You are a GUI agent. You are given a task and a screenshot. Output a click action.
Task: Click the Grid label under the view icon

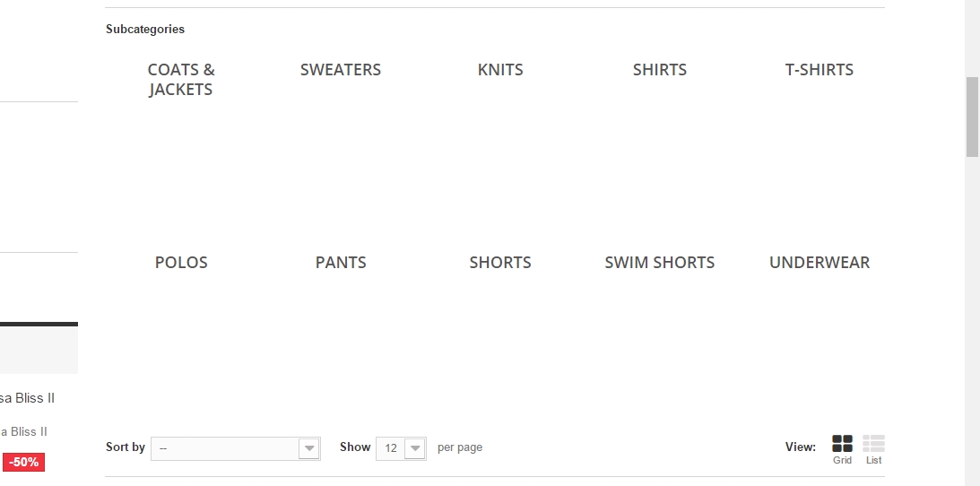(842, 460)
